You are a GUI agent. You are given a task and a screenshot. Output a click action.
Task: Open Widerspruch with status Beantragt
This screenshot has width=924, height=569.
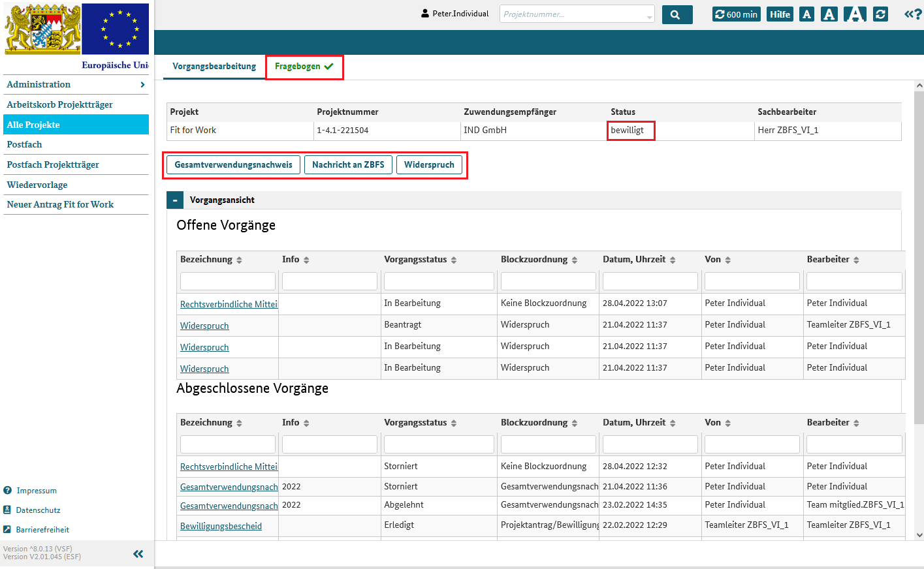coord(204,326)
